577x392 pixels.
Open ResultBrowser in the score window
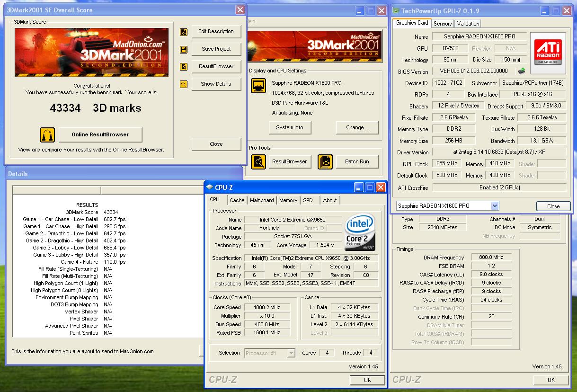click(x=216, y=67)
